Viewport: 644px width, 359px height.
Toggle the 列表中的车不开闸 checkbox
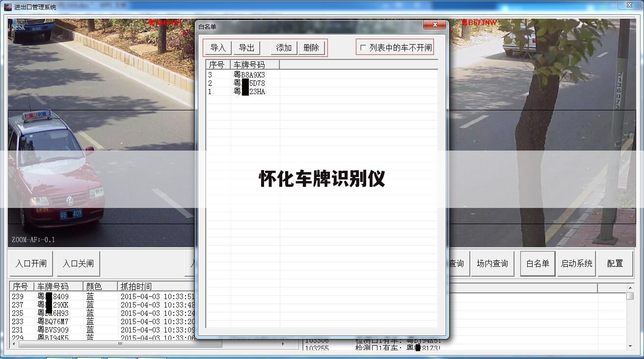click(363, 48)
